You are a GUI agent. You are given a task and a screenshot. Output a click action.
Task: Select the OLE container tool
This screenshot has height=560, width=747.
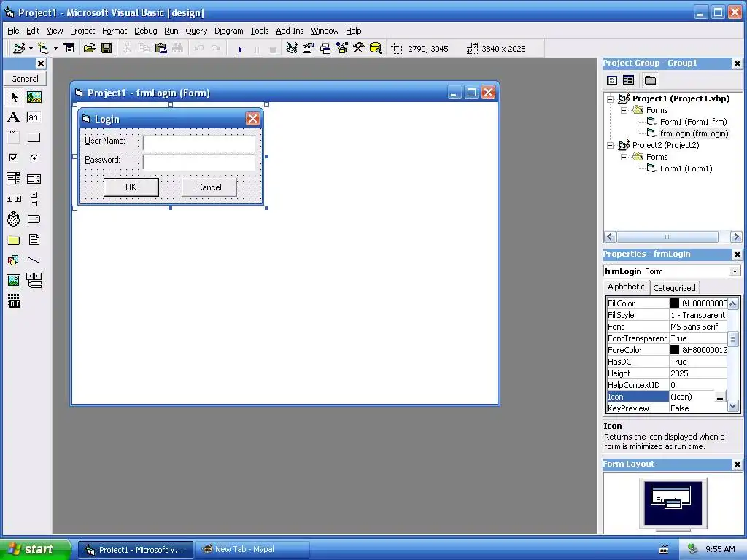click(x=14, y=301)
